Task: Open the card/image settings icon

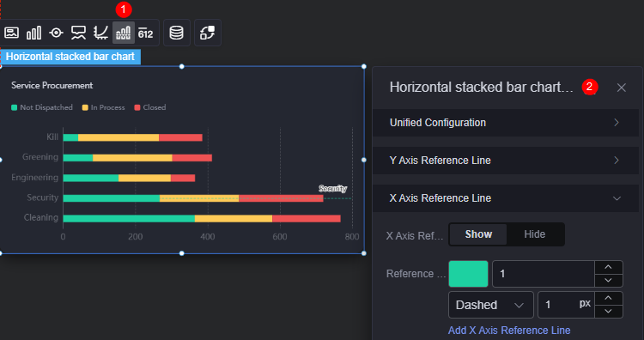Action: (11, 33)
